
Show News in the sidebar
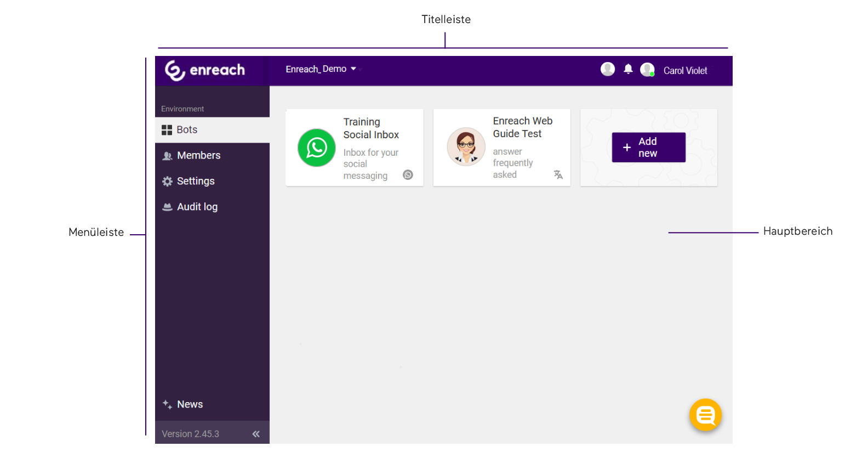tap(190, 405)
